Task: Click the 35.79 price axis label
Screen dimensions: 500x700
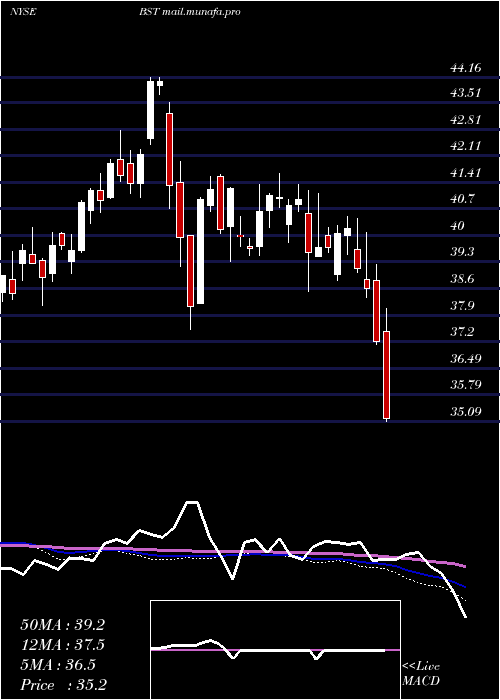Action: [466, 384]
